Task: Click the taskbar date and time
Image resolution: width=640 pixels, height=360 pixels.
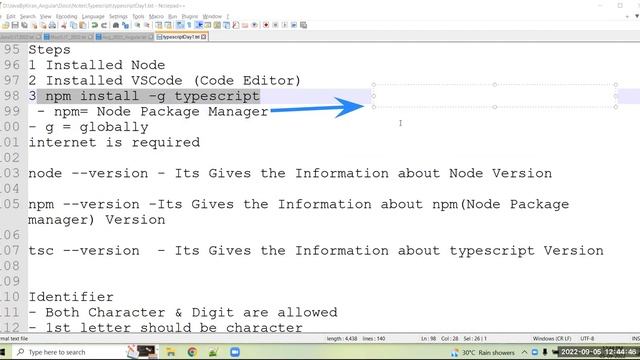Action: (x=598, y=352)
